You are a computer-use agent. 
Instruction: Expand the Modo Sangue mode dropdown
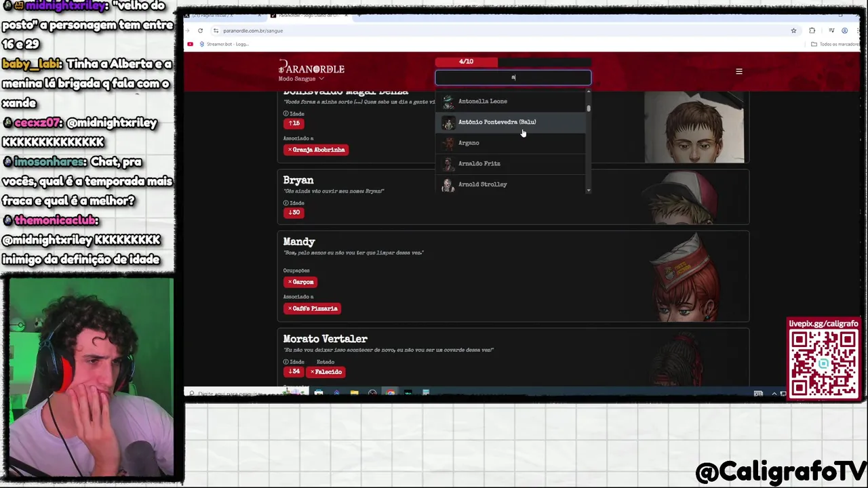pyautogui.click(x=301, y=79)
